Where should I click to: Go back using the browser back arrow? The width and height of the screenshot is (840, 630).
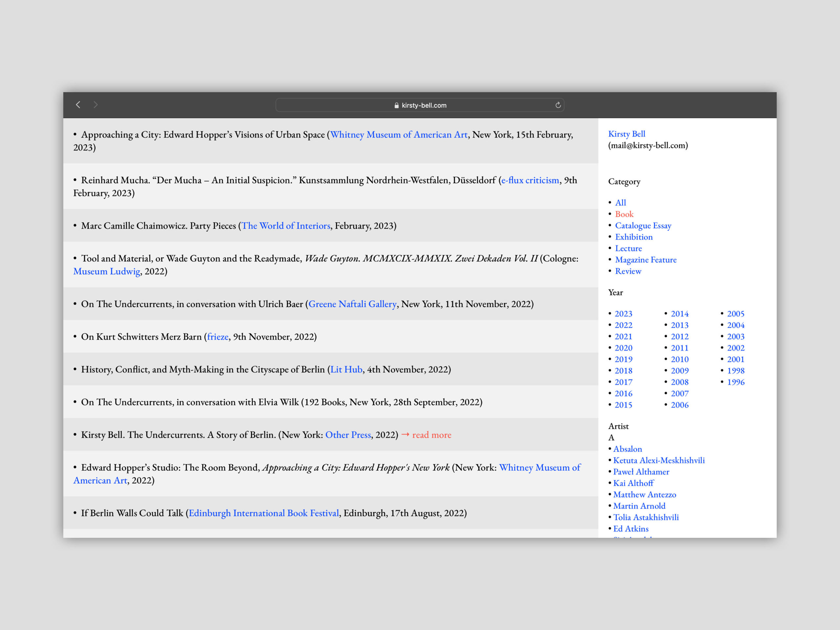pos(78,105)
